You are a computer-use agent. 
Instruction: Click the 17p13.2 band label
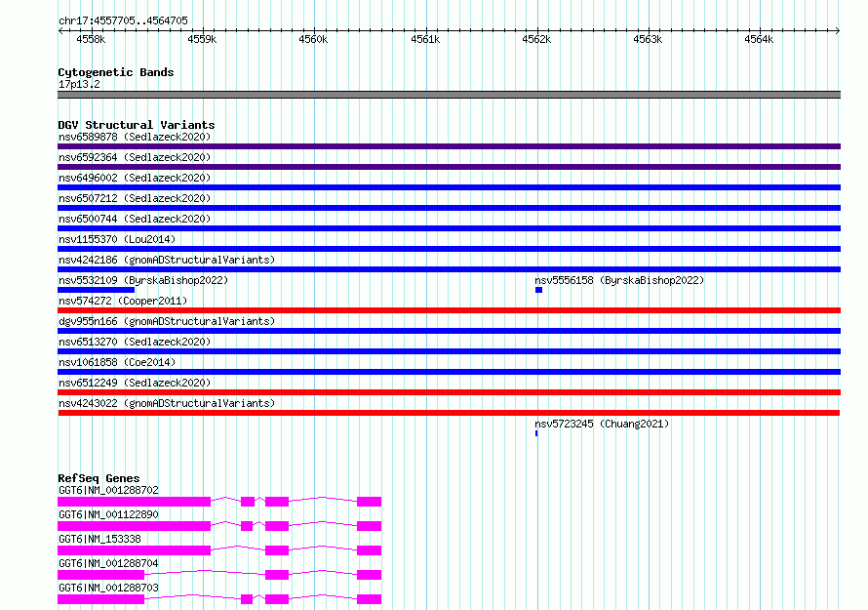tap(79, 84)
